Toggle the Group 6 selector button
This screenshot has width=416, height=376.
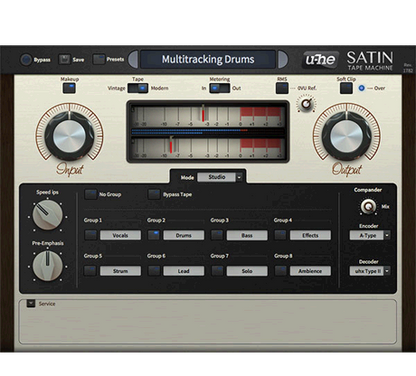pyautogui.click(x=154, y=271)
